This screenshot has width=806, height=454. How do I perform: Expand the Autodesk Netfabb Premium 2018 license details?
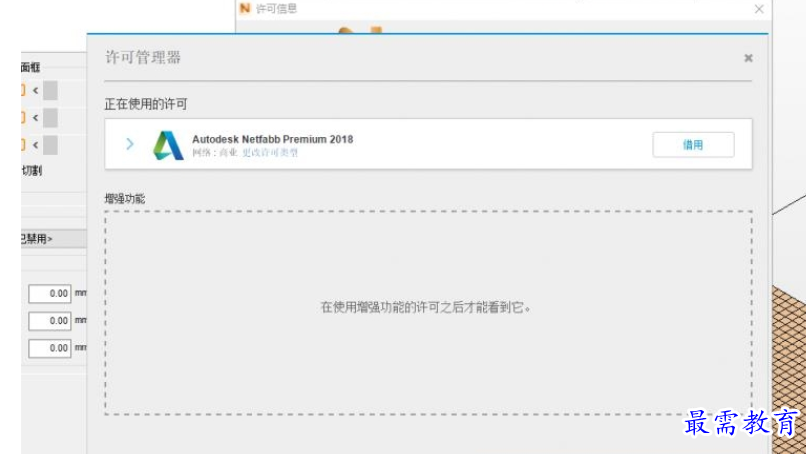click(x=130, y=144)
